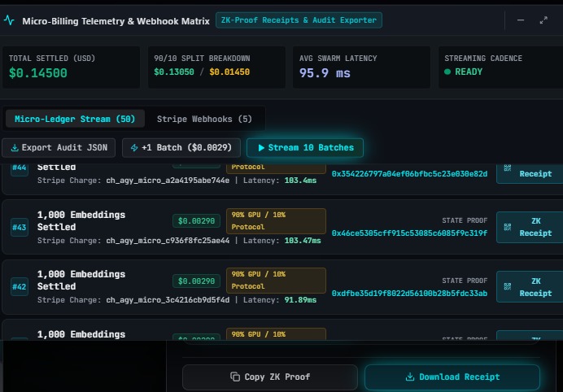
Task: Select Stripe charge ch_agy_micro_3c4216cb9d5f4d
Action: click(168, 300)
